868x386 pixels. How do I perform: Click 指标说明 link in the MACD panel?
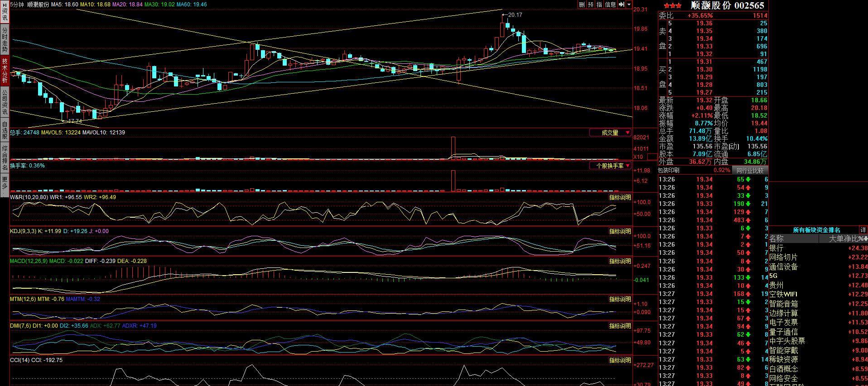(x=620, y=261)
